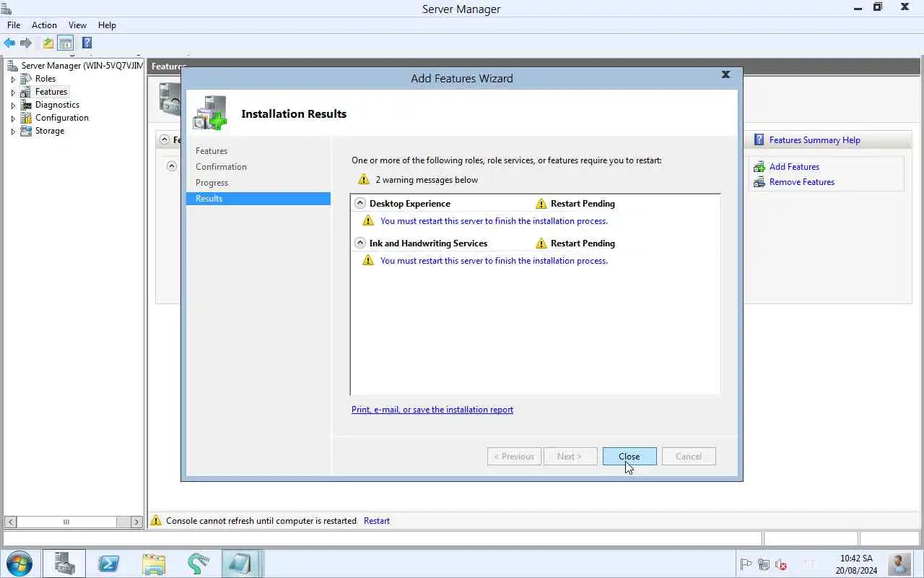Click the Configuration node icon
Viewport: 924px width, 578px height.
(x=26, y=118)
